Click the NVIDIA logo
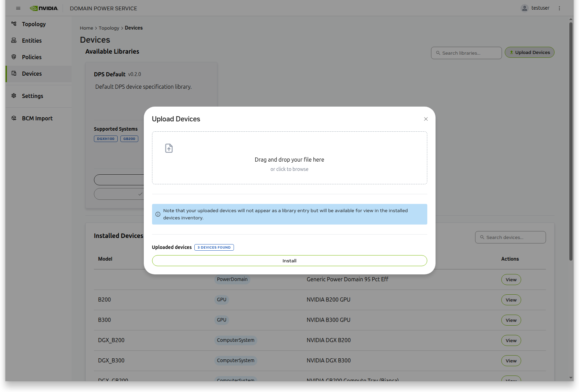This screenshot has width=579, height=392. click(x=44, y=8)
